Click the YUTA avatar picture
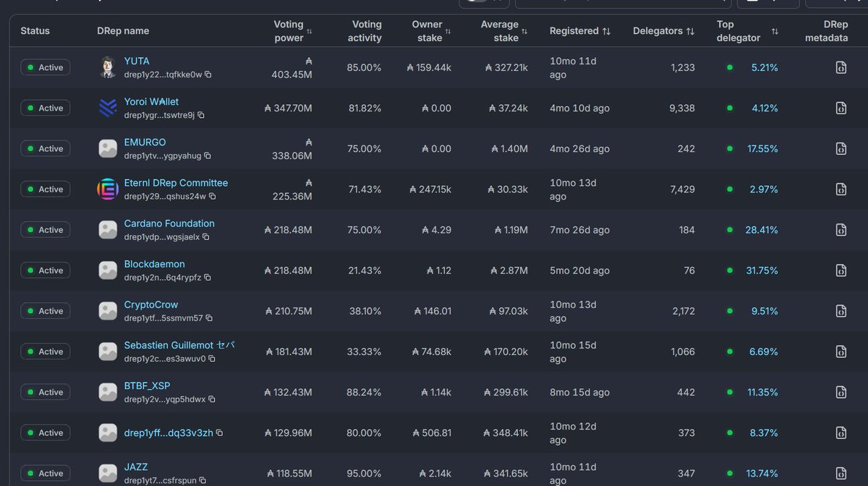This screenshot has height=486, width=868. 107,67
